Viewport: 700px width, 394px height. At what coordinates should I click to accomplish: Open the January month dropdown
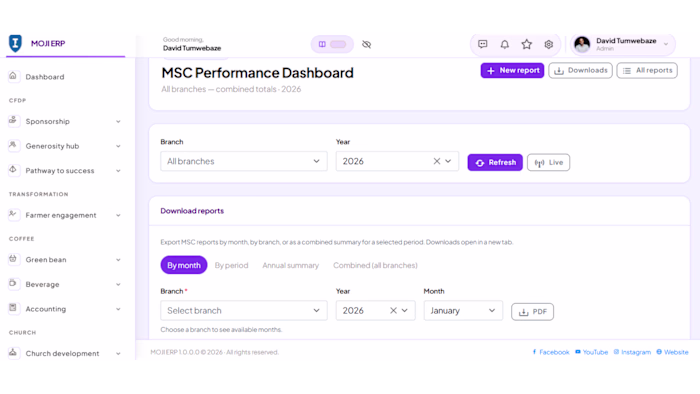coord(463,310)
